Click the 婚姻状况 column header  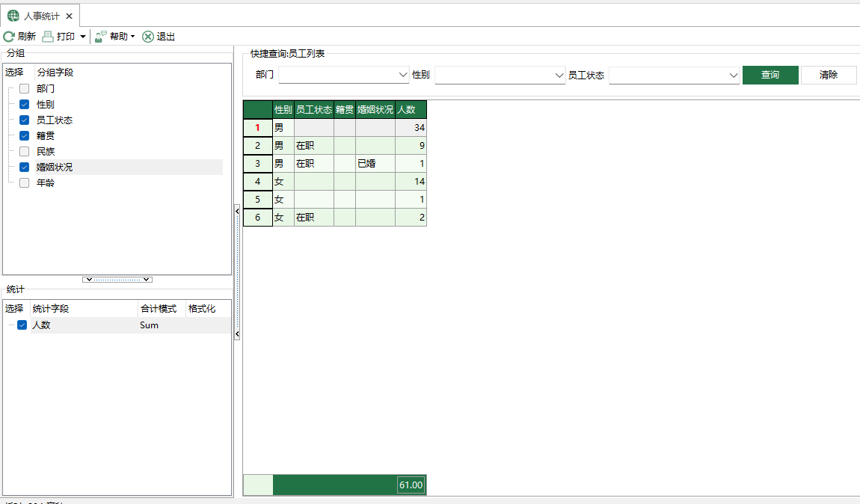[375, 109]
